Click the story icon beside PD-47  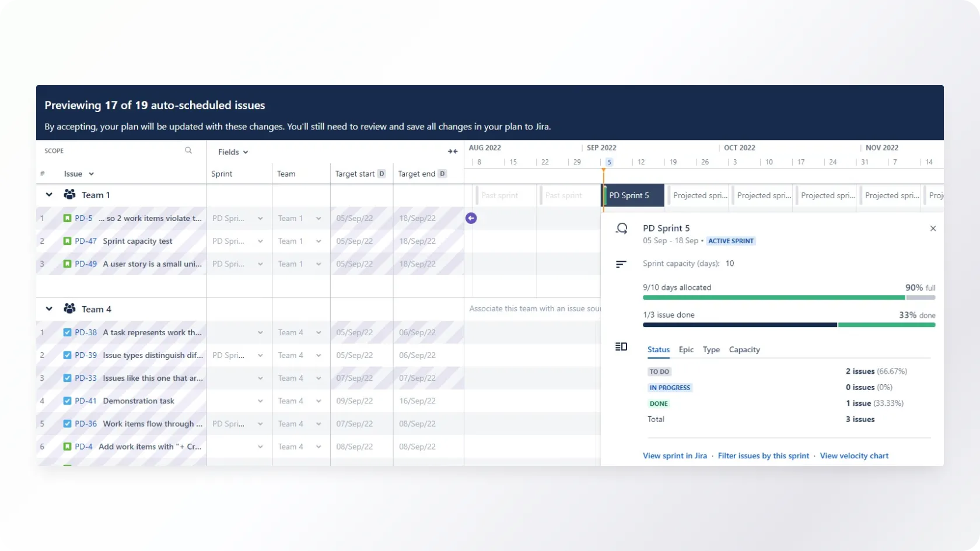point(67,241)
